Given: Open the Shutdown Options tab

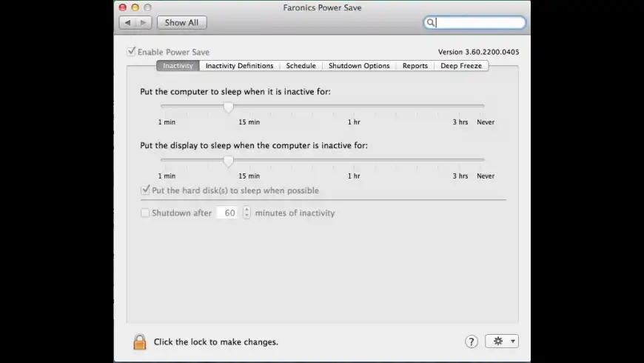Looking at the screenshot, I should 359,66.
